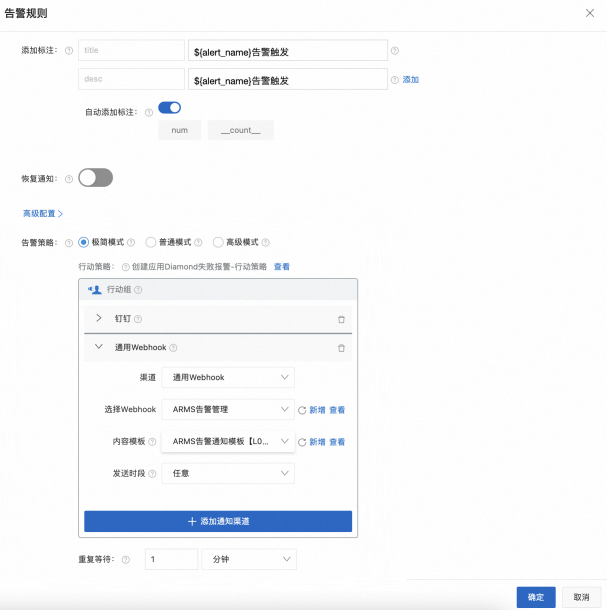Click 添加 link to add annotation
This screenshot has height=610, width=607.
click(411, 79)
